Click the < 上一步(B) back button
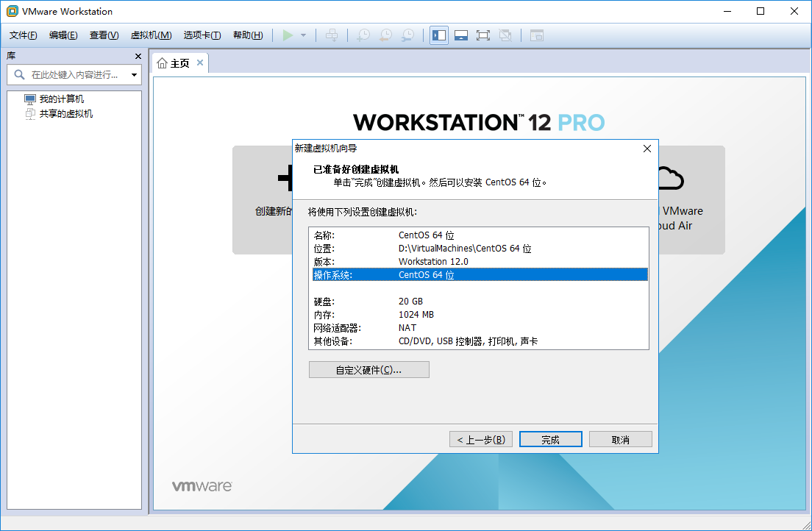Viewport: 812px width, 531px height. point(480,439)
